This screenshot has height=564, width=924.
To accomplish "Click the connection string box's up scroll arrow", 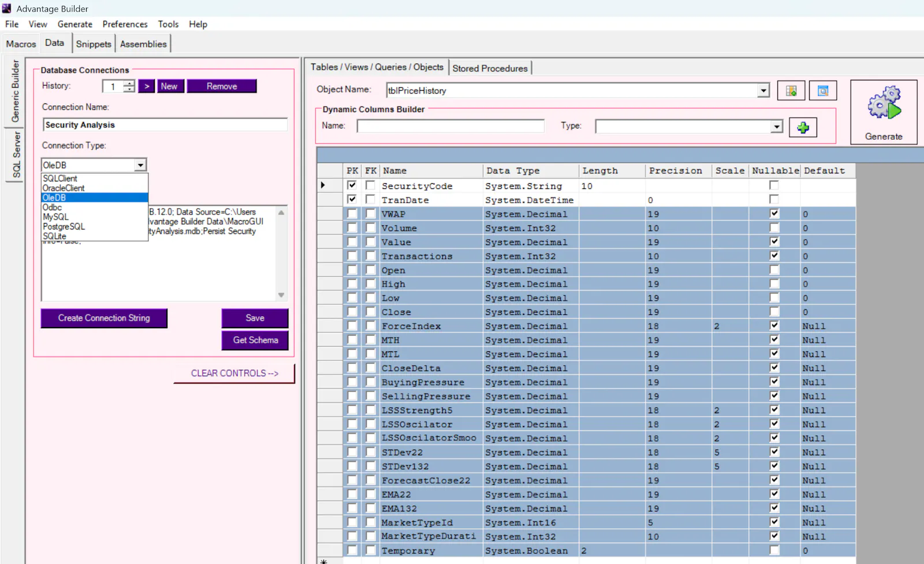I will [281, 213].
